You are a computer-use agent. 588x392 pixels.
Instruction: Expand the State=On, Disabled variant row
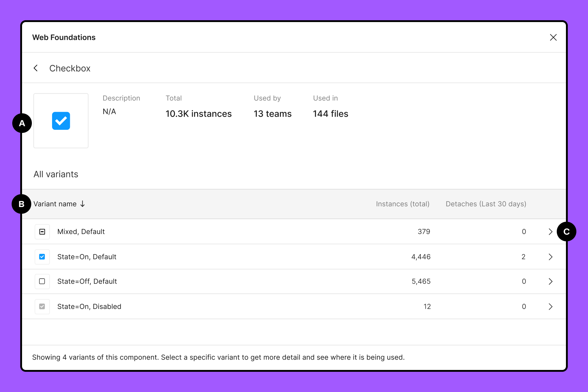[x=550, y=306]
